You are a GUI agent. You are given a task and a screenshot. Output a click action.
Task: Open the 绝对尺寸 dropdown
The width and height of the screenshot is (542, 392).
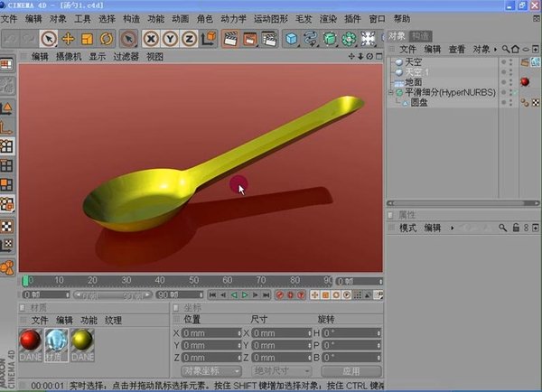click(281, 371)
